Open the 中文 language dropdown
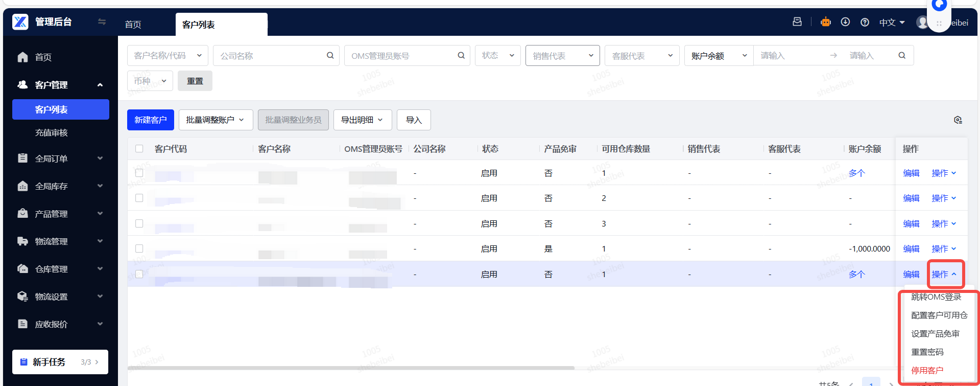The image size is (980, 386). pos(892,22)
